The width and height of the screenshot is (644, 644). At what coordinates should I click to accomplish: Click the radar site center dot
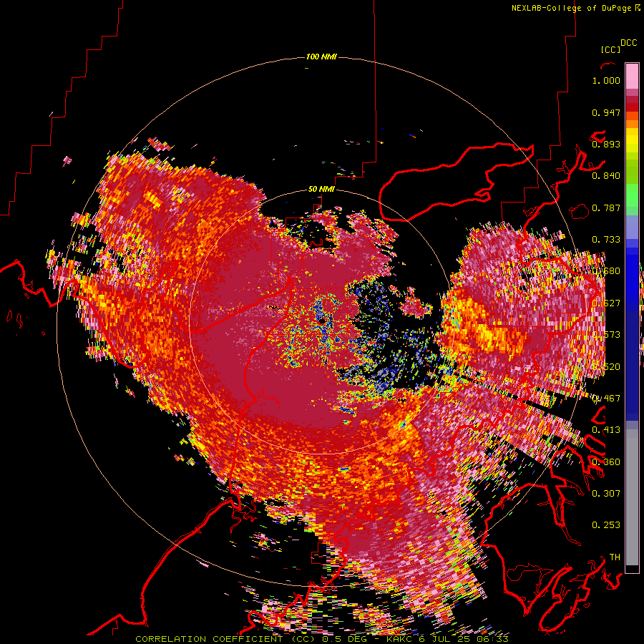321,320
